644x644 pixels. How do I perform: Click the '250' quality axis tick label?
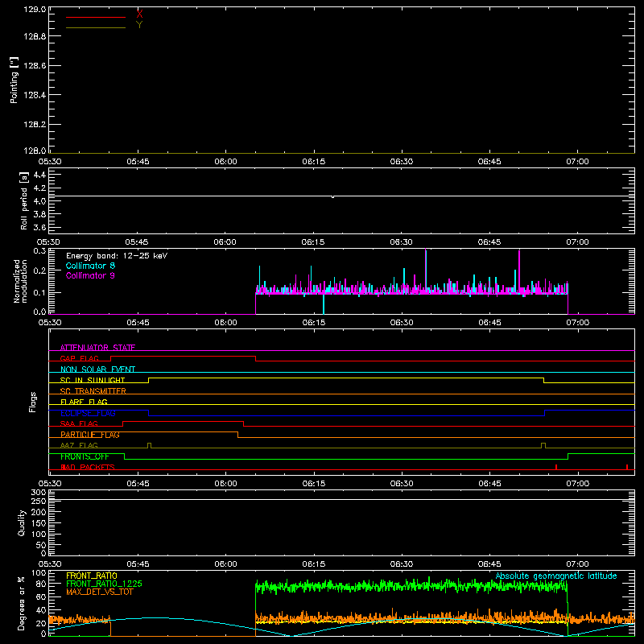pyautogui.click(x=39, y=501)
